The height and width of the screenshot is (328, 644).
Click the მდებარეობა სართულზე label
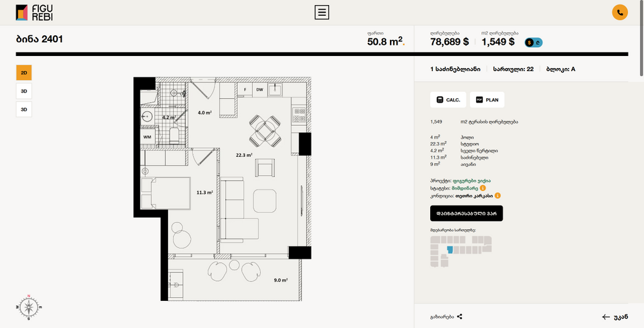(x=453, y=230)
